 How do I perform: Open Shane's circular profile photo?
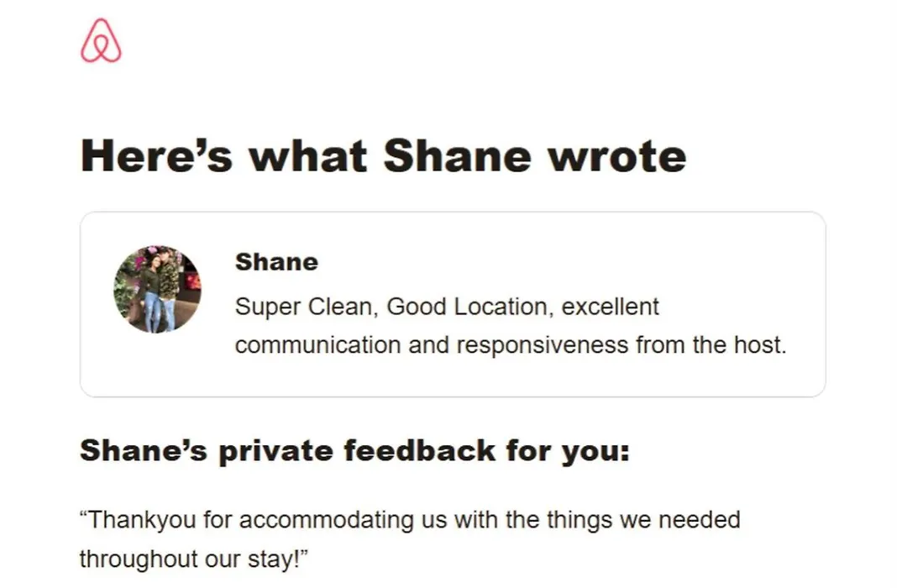click(157, 289)
